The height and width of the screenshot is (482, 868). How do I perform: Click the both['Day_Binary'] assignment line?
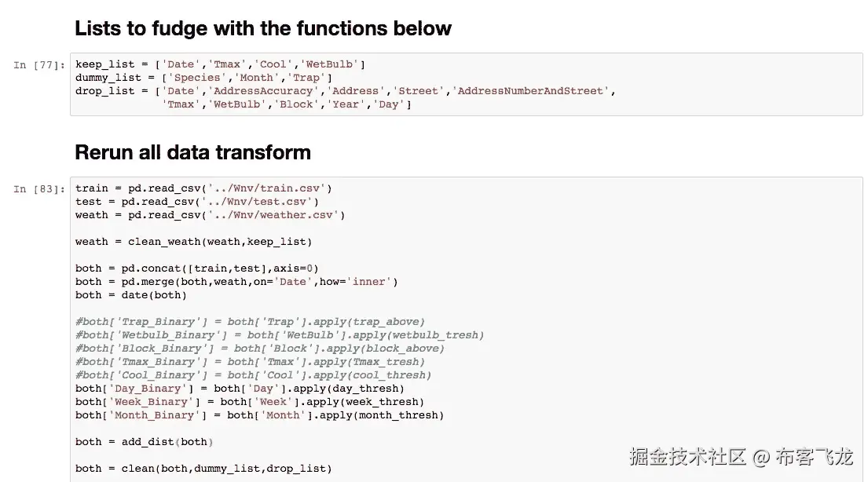pyautogui.click(x=240, y=389)
